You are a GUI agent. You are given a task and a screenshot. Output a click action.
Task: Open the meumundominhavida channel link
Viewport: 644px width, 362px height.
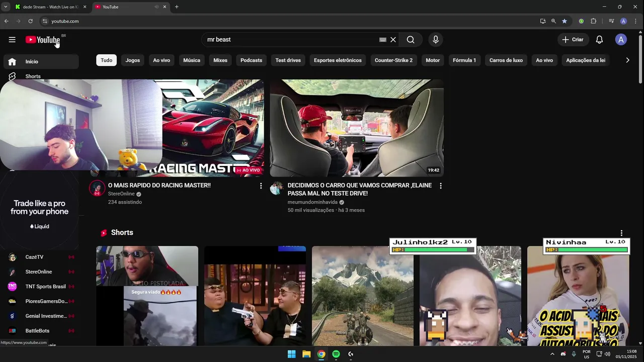pyautogui.click(x=312, y=202)
